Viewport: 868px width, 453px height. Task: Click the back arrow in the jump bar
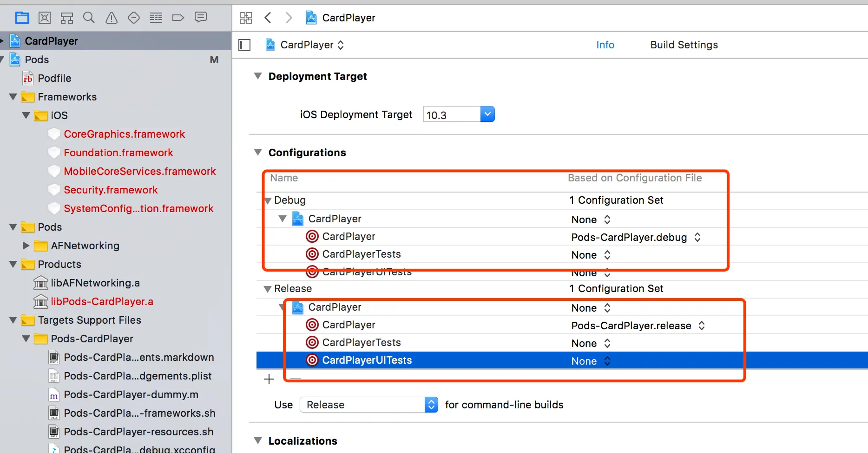268,17
